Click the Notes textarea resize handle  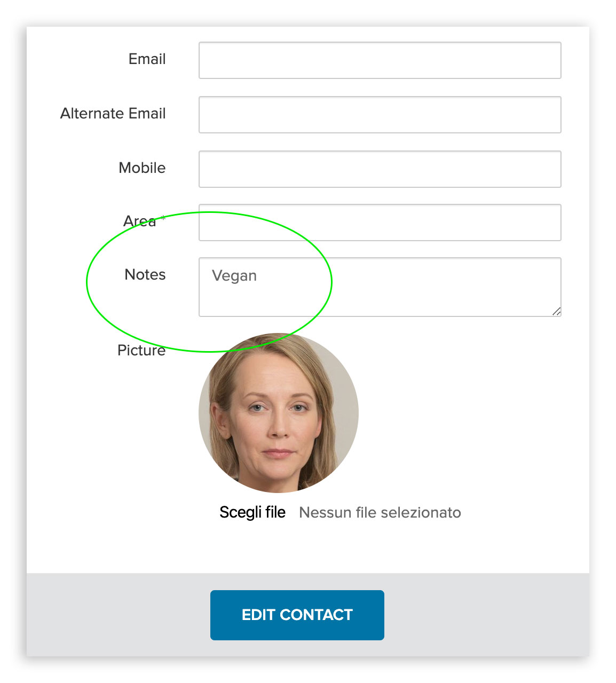[x=556, y=311]
